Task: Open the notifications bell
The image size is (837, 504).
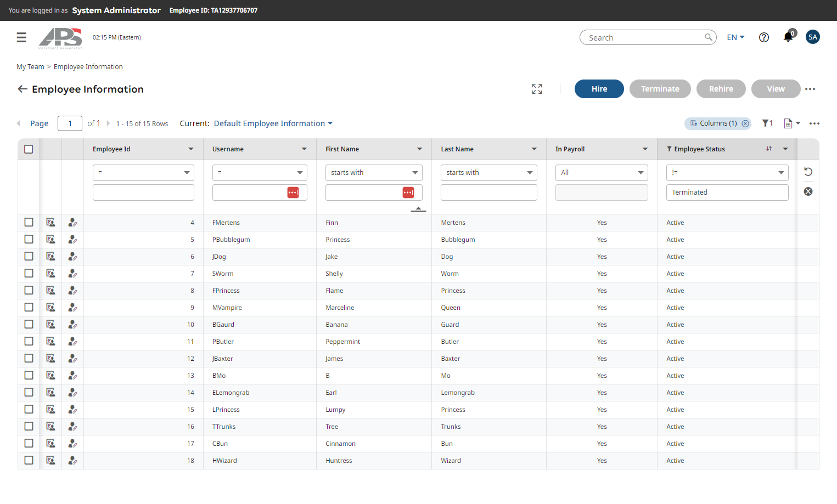Action: pos(788,37)
